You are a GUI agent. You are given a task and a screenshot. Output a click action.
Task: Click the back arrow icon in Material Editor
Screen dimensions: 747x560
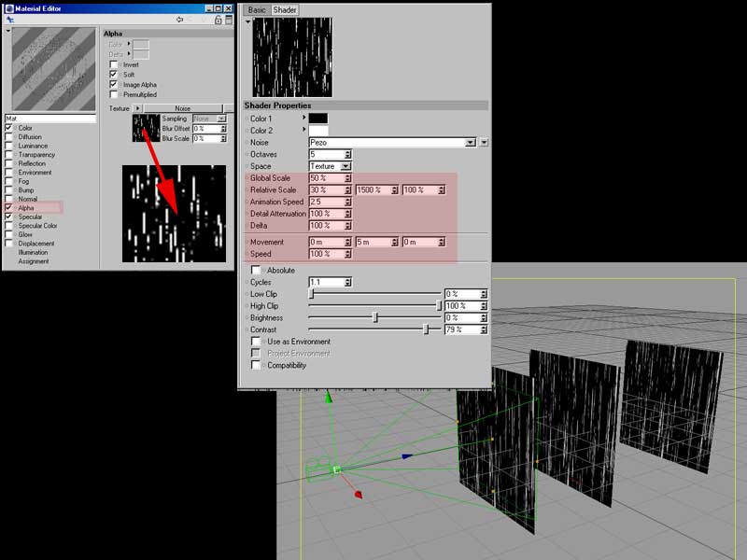point(179,20)
